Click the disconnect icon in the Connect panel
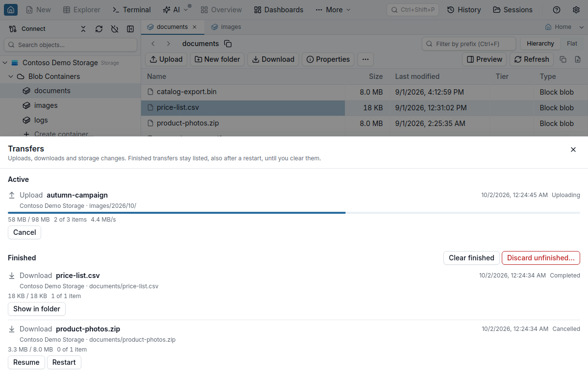588x379 pixels. click(115, 29)
